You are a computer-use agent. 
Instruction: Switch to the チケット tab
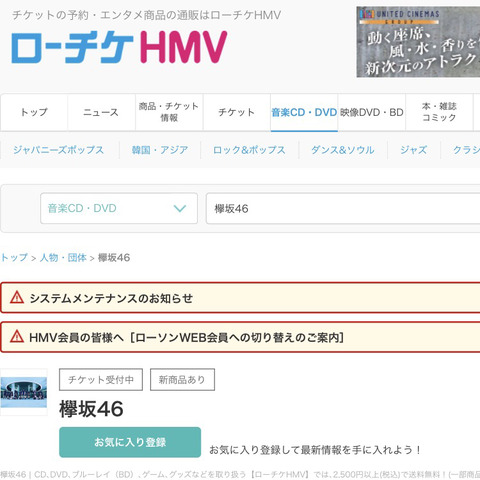click(237, 112)
